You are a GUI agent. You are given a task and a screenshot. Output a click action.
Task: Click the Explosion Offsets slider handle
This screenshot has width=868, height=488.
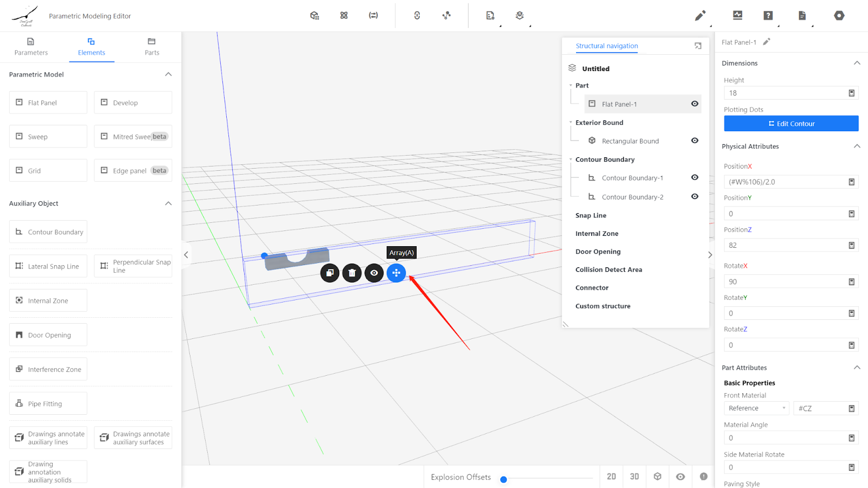503,479
